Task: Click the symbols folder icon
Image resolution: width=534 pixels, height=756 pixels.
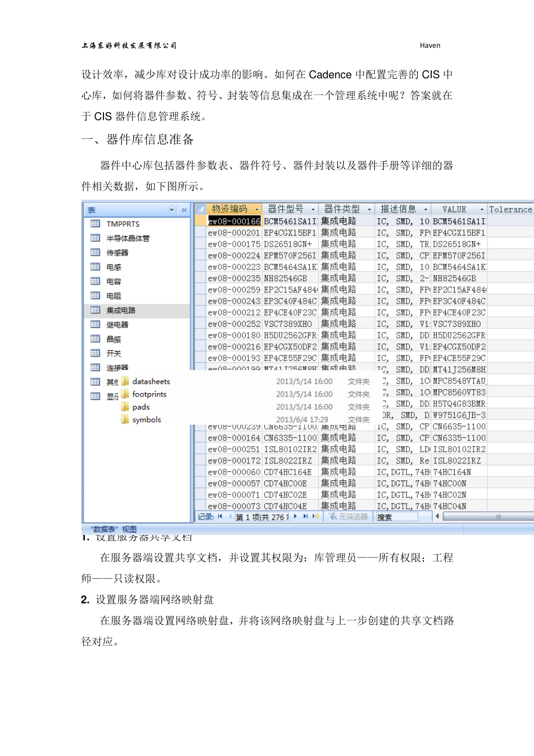Action: pyautogui.click(x=125, y=420)
